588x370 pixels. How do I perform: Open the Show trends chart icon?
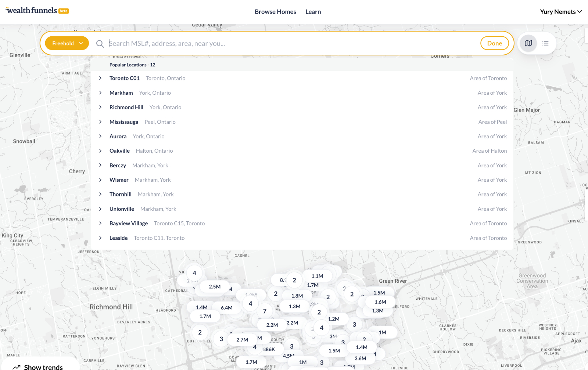click(x=16, y=367)
